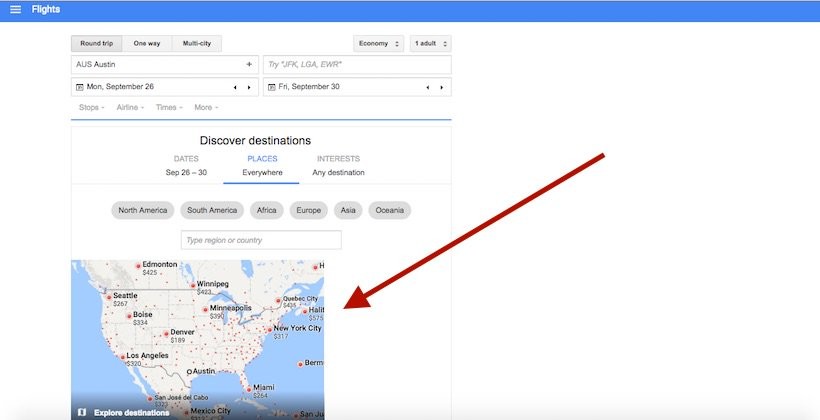Choose the Multi-city trip type
This screenshot has height=420, width=820.
196,44
